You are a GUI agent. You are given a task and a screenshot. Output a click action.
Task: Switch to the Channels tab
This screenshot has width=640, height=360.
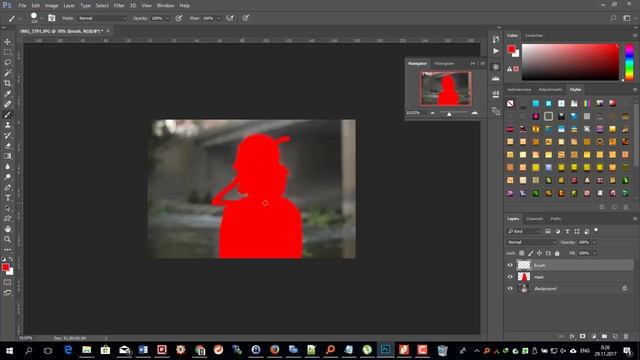[534, 219]
